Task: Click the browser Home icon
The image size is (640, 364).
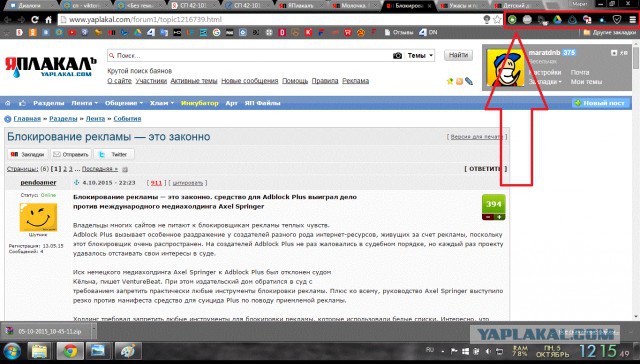Action: tap(48, 20)
